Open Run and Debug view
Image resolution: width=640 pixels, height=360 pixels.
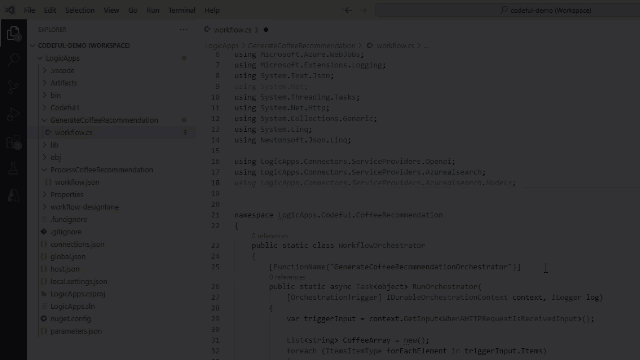pyautogui.click(x=13, y=114)
